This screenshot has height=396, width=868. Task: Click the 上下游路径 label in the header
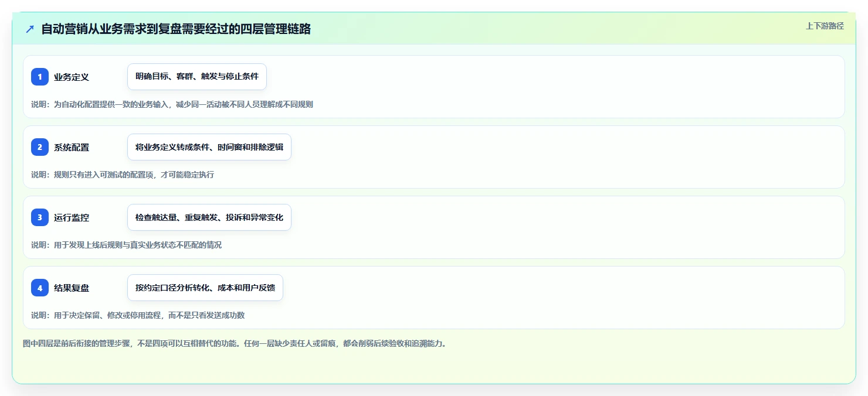click(825, 26)
